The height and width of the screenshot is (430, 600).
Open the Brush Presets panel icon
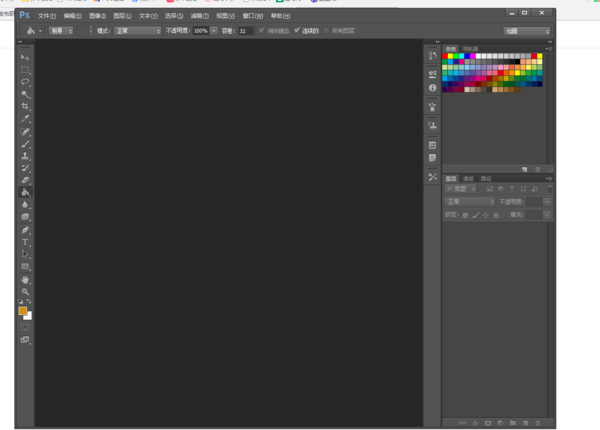point(432,107)
